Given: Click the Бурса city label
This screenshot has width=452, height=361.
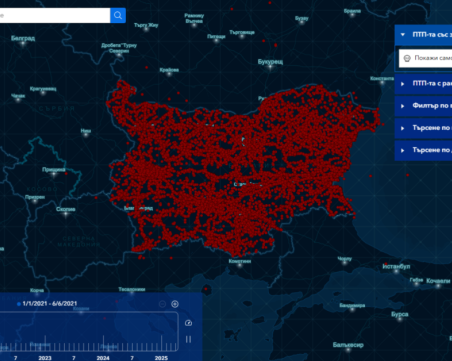Looking at the screenshot, I should [x=400, y=314].
